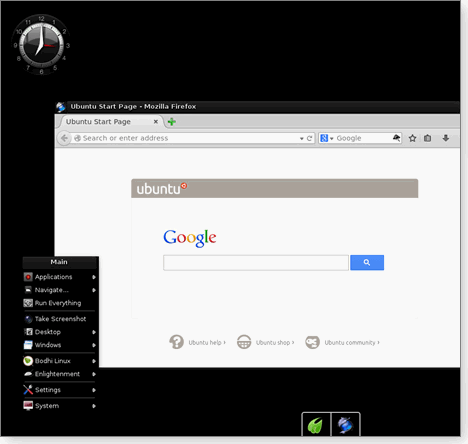Screen dimensions: 468x444
Task: Click the blue magnifier search button
Action: pos(367,263)
